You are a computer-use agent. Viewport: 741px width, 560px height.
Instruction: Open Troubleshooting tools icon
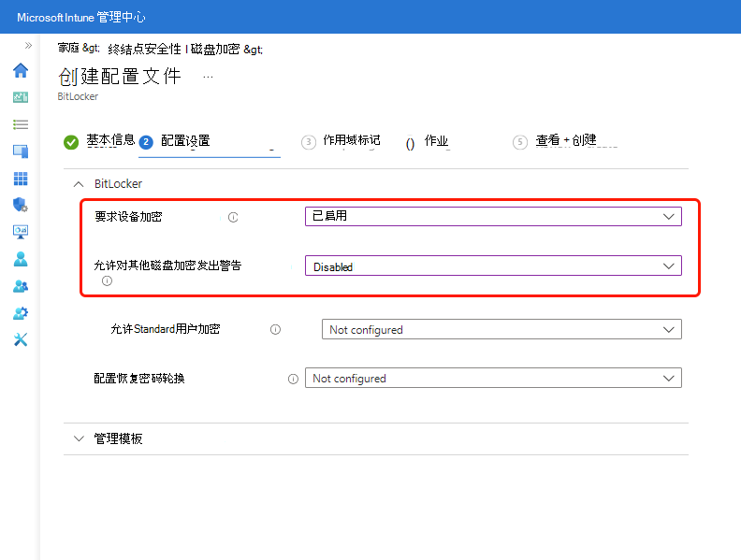point(21,339)
